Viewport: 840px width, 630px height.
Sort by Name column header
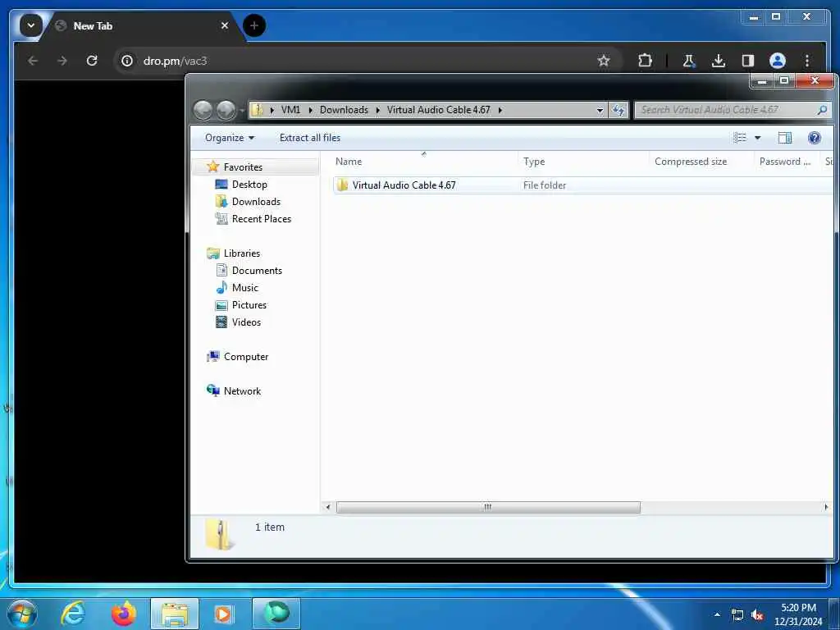(424, 162)
